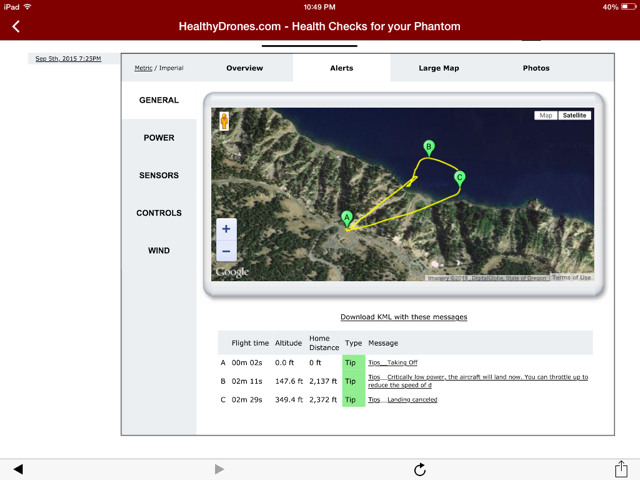Download KML with these messages
Image resolution: width=640 pixels, height=480 pixels.
point(404,317)
